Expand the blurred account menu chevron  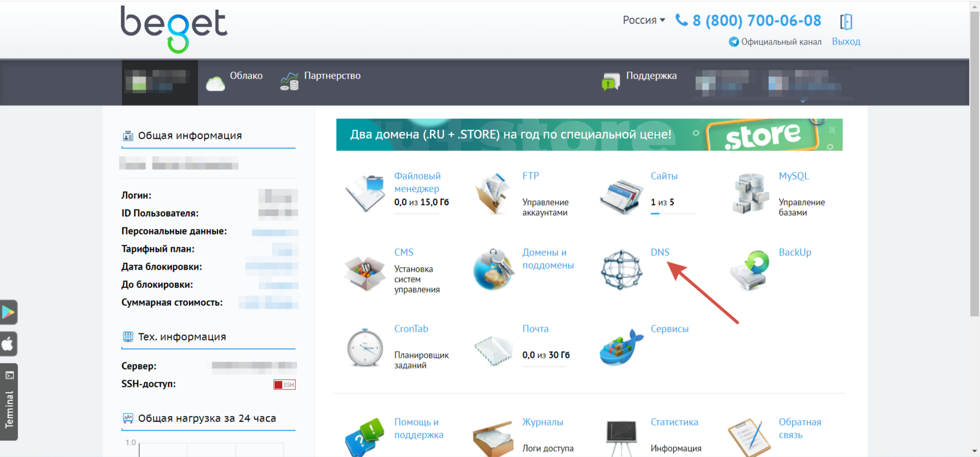[x=803, y=101]
